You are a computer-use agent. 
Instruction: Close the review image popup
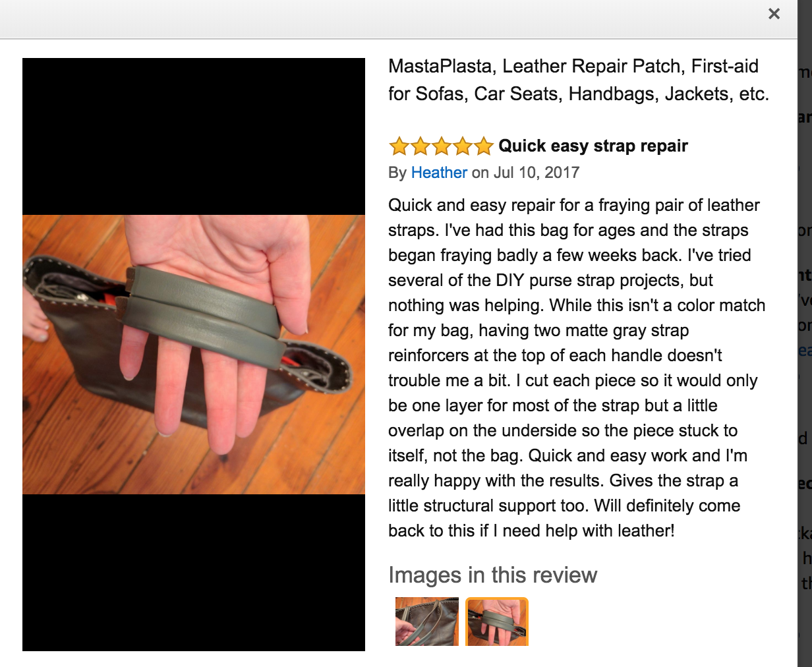click(774, 14)
